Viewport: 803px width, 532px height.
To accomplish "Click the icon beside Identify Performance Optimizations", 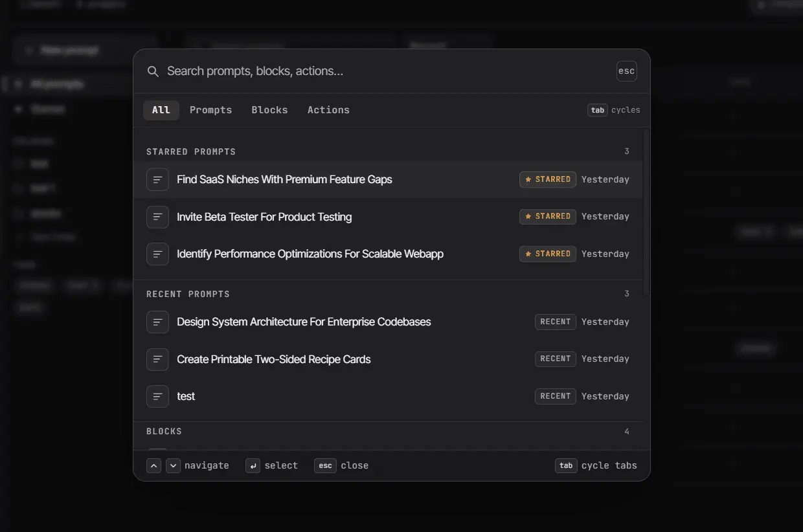I will pyautogui.click(x=157, y=254).
